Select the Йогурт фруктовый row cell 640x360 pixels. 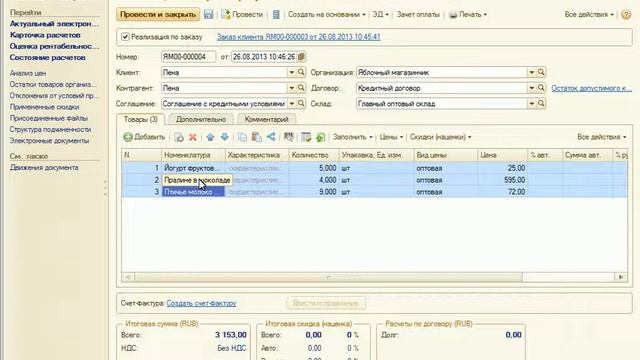(x=193, y=168)
